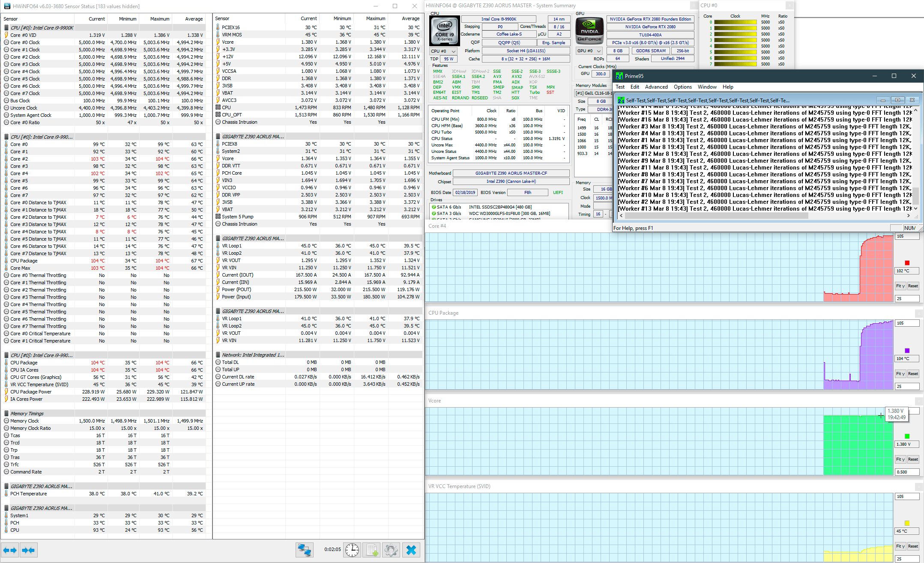Click the blue X close sensors icon
Viewport: 924px width, 563px height.
click(411, 550)
